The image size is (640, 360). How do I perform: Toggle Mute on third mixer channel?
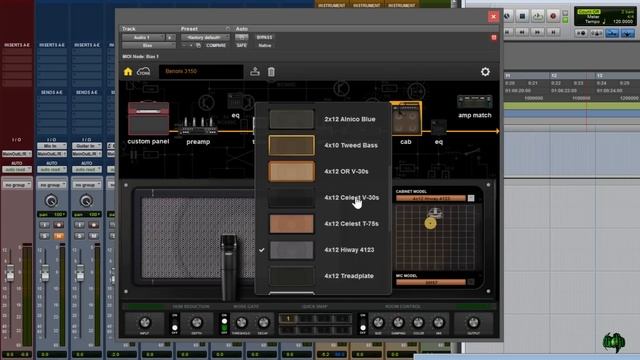(x=93, y=236)
